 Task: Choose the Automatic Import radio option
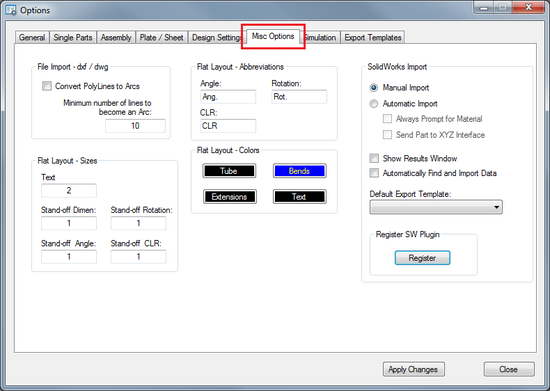click(374, 104)
